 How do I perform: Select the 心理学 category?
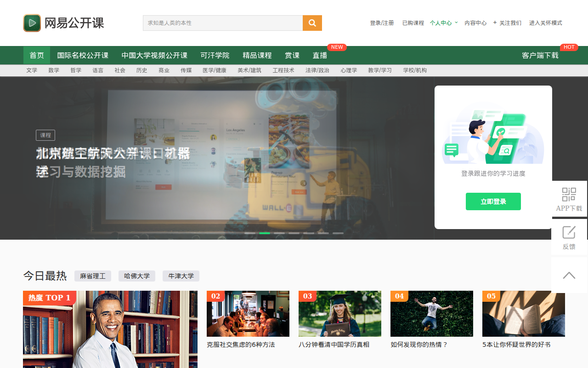349,70
